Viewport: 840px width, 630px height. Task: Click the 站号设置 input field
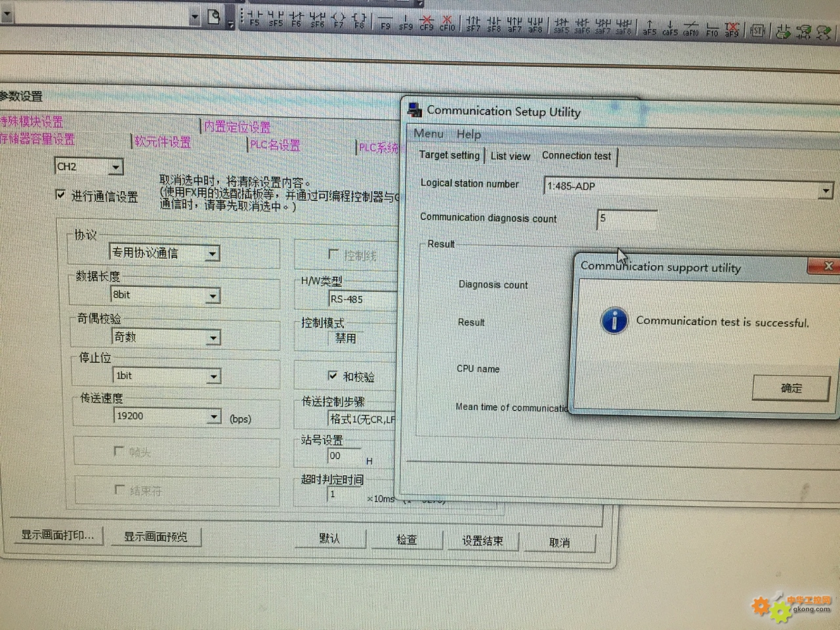345,456
